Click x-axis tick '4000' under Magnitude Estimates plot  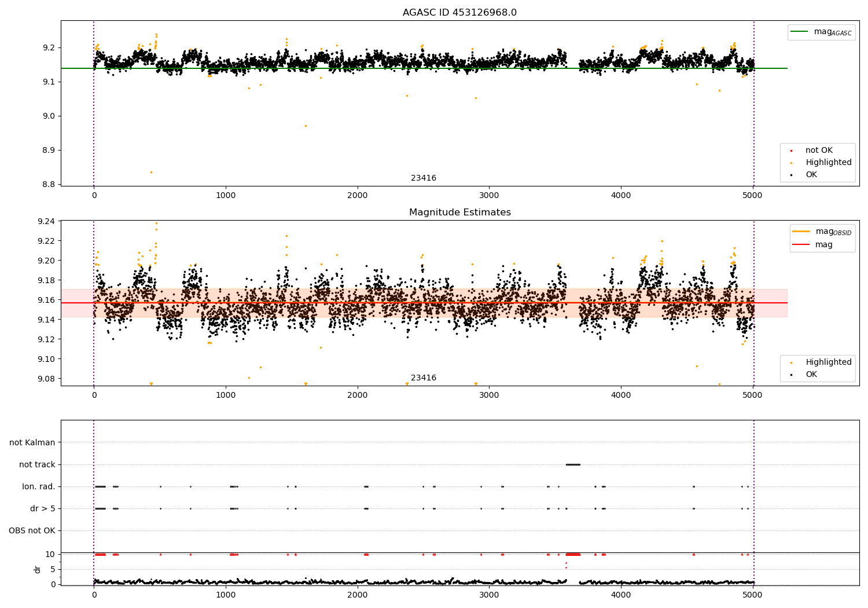click(621, 395)
